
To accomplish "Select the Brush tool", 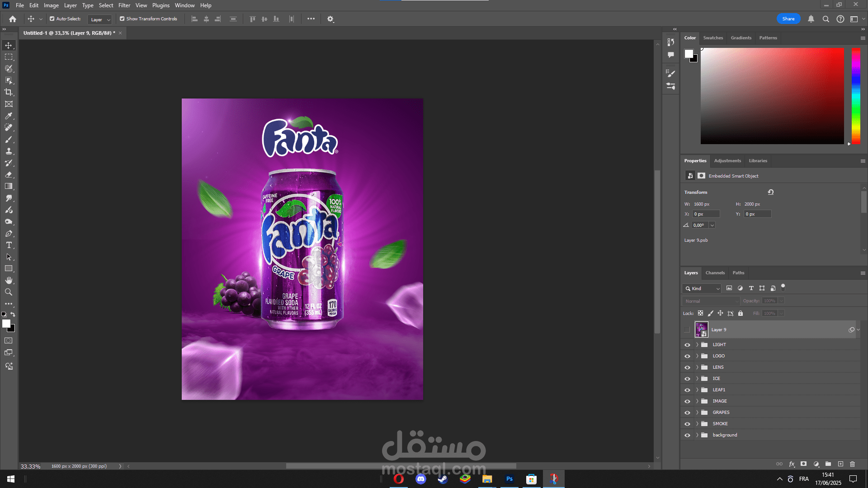I will pyautogui.click(x=9, y=139).
